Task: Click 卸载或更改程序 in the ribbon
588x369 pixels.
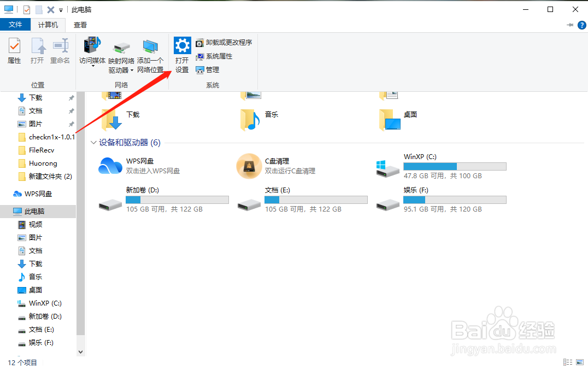Action: click(x=224, y=43)
